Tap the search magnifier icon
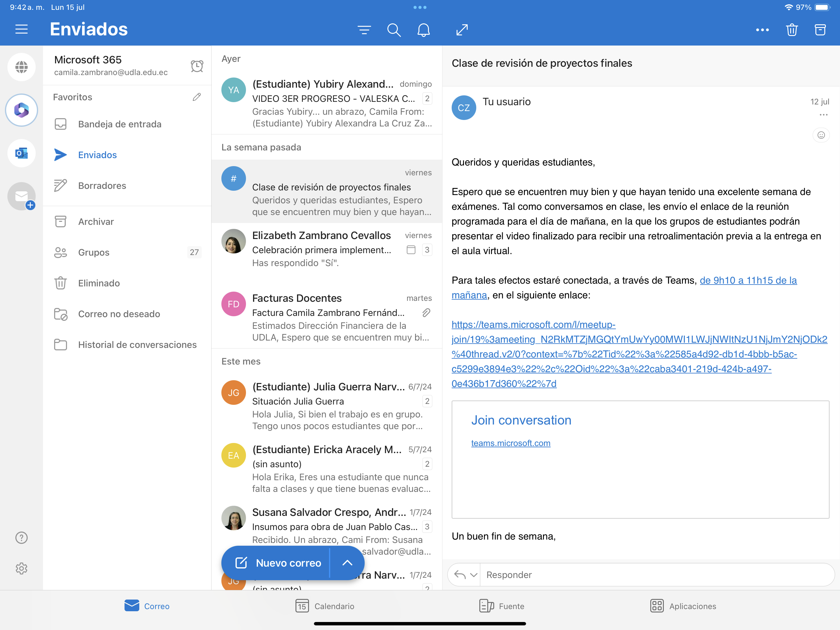Screen dimensions: 840x630 click(394, 30)
